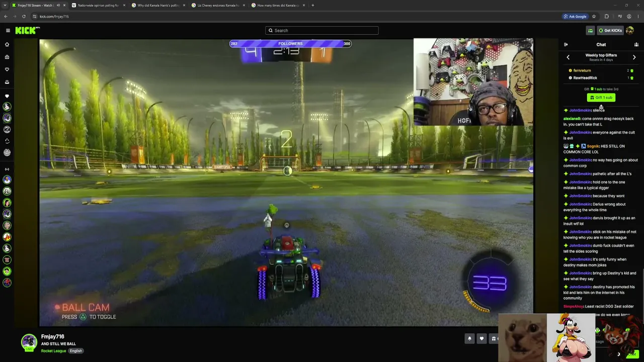Click the notification bell under the stream
This screenshot has height=362, width=644.
[x=469, y=338]
